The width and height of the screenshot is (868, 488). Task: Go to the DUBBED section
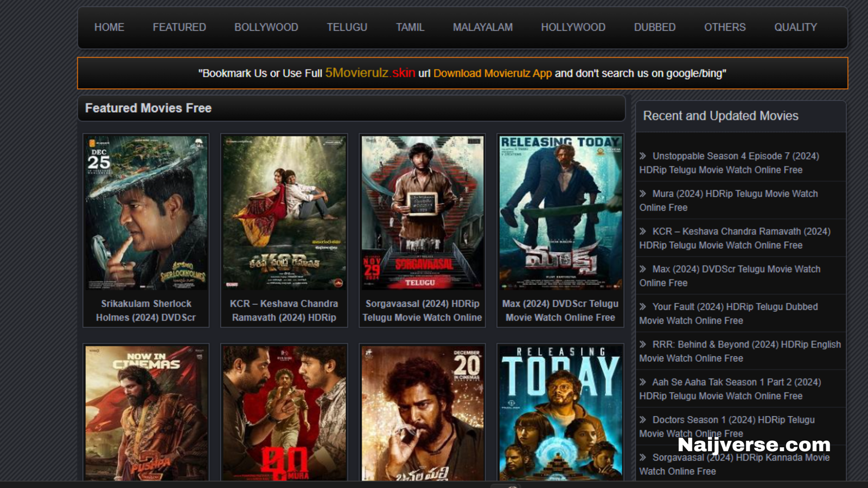tap(655, 27)
